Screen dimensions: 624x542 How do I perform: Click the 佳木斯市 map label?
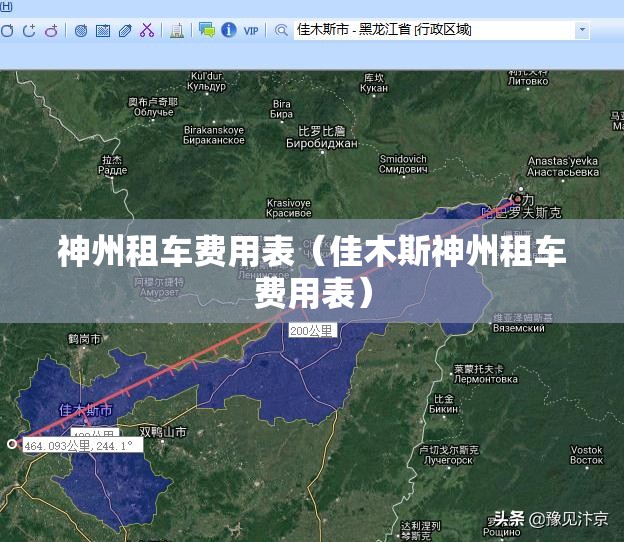point(86,410)
